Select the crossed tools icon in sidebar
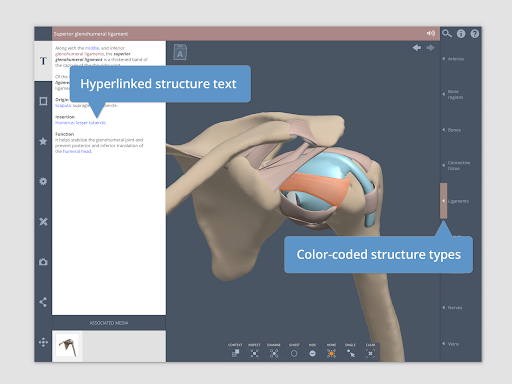The height and width of the screenshot is (384, 512). [x=43, y=222]
